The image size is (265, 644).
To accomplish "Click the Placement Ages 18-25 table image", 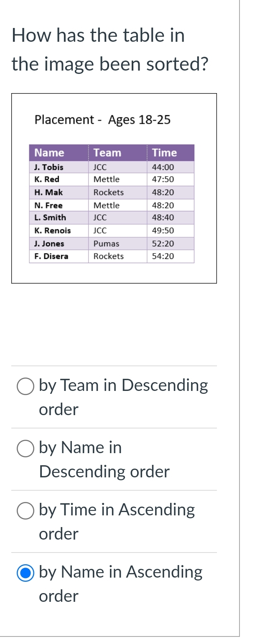I will tap(114, 188).
